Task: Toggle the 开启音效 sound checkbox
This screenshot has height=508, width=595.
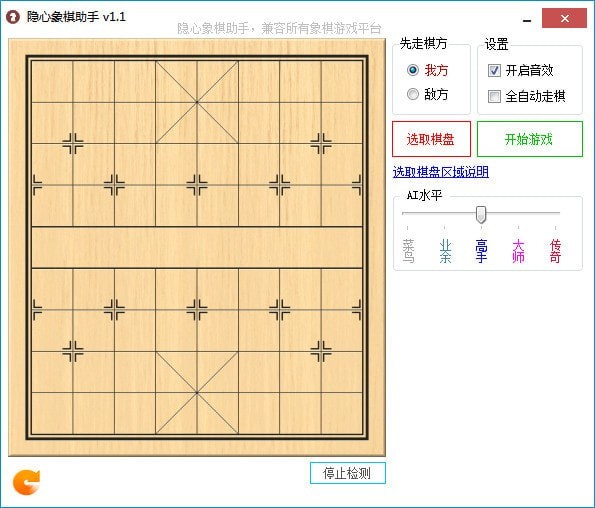Action: (494, 71)
